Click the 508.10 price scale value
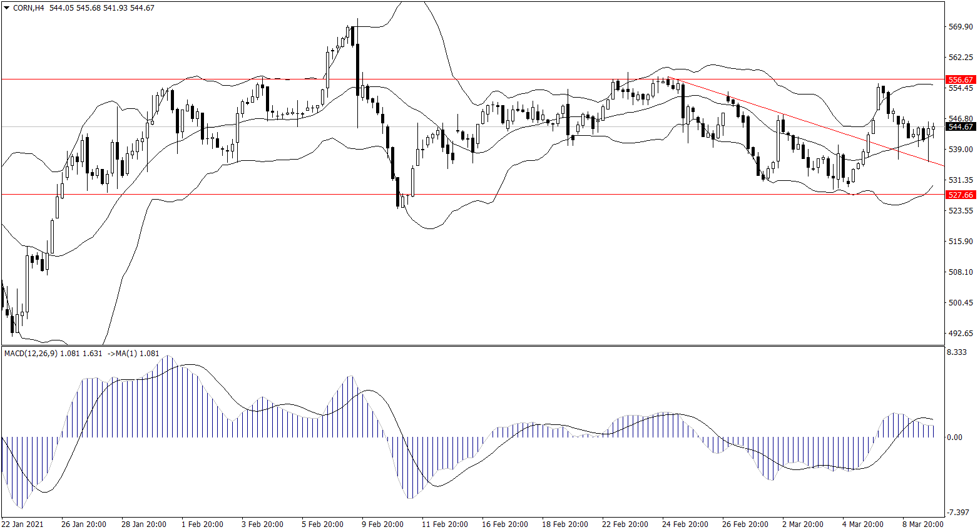The width and height of the screenshot is (980, 532). pyautogui.click(x=961, y=272)
